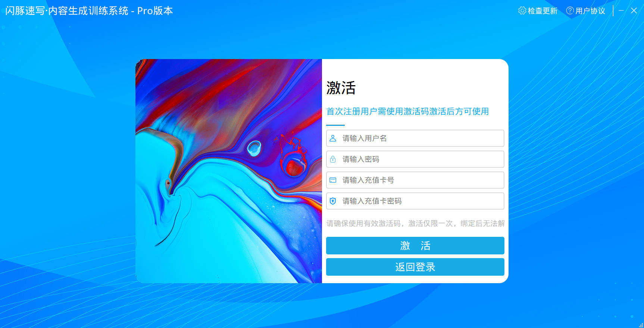Focus the 请输入密码 input field
The image size is (644, 328).
(x=415, y=159)
